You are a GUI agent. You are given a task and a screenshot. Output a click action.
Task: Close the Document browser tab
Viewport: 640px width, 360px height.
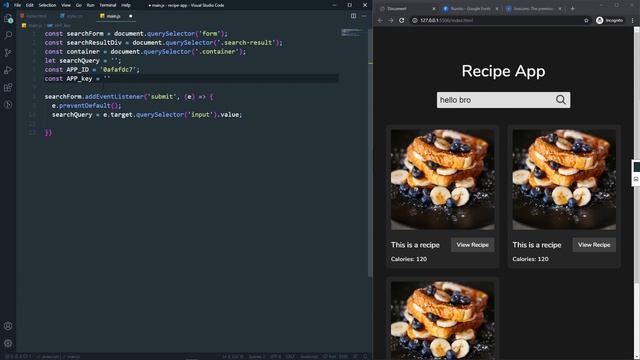433,9
